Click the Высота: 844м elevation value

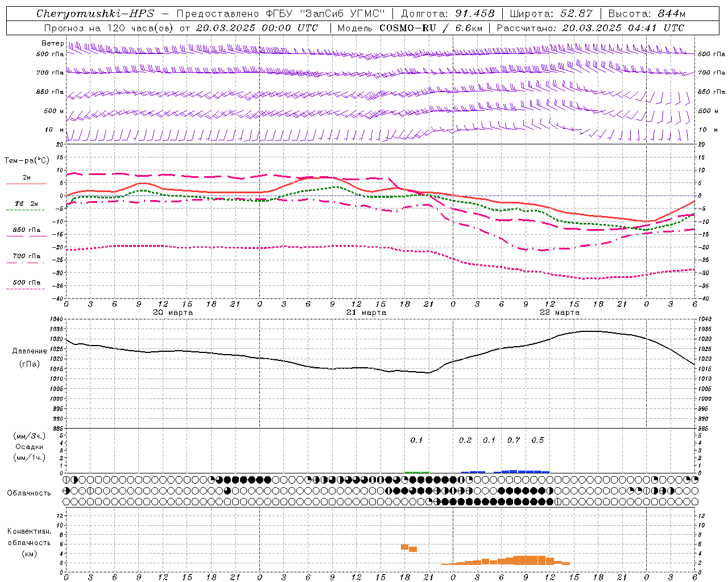[x=647, y=14]
